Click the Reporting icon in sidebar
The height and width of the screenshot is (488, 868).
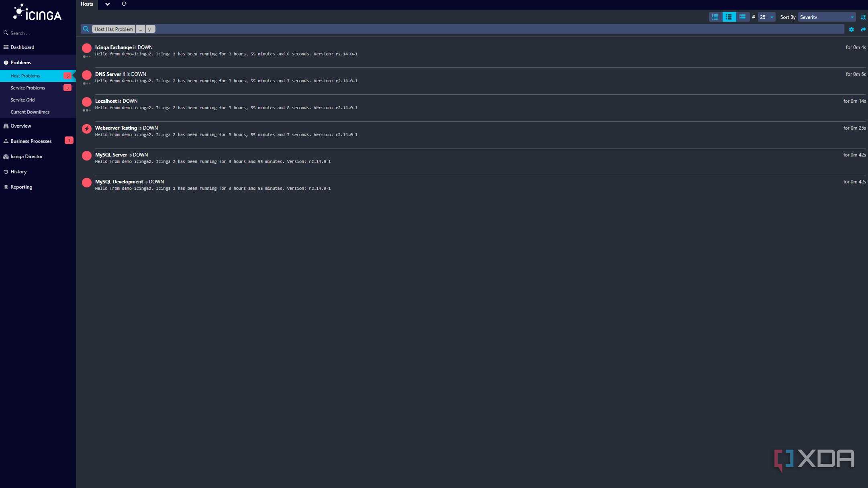coord(6,187)
